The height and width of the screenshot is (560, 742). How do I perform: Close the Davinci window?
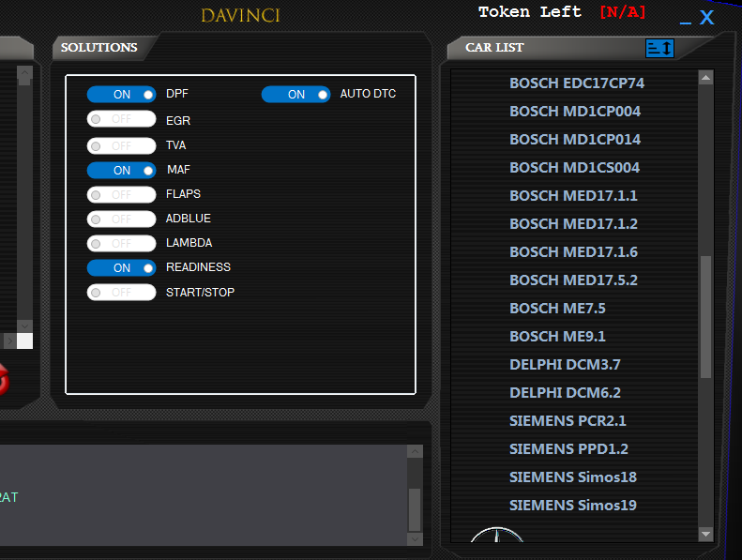(707, 18)
